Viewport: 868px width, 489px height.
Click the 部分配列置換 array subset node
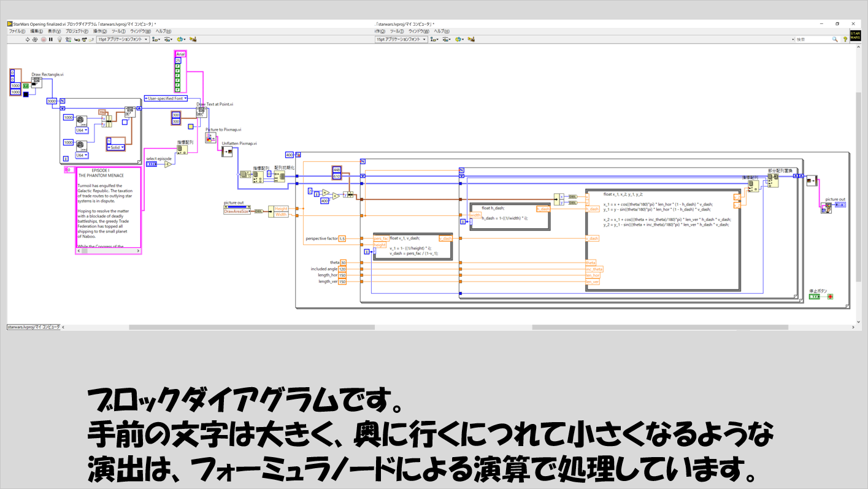(x=773, y=179)
